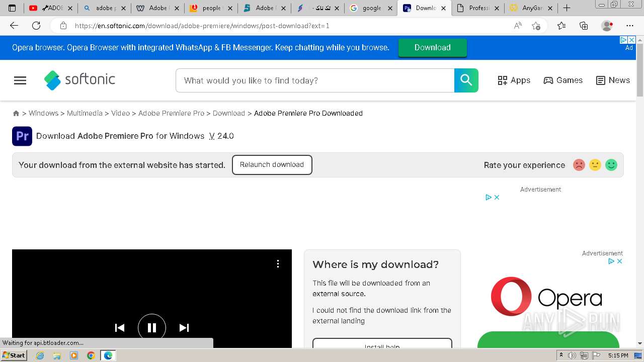Switch to the Wikipedia Adobe tab
Viewport: 644px width, 362px height.
tap(158, 8)
